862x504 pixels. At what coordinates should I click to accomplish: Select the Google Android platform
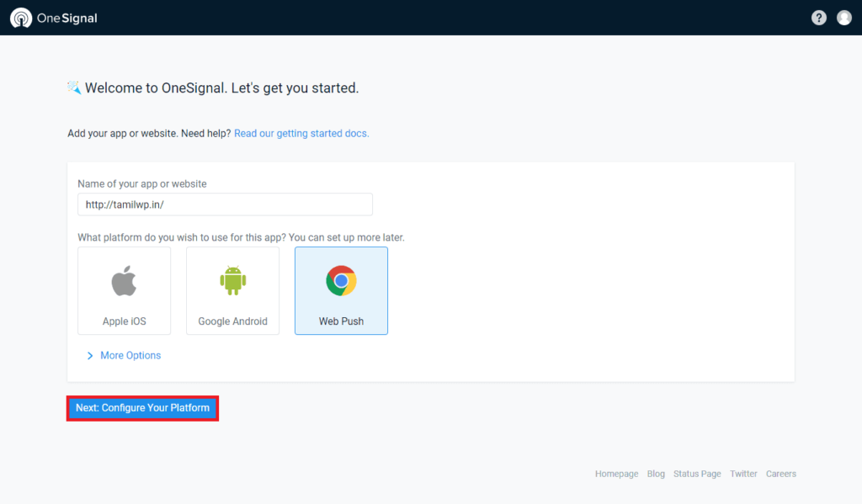tap(232, 291)
